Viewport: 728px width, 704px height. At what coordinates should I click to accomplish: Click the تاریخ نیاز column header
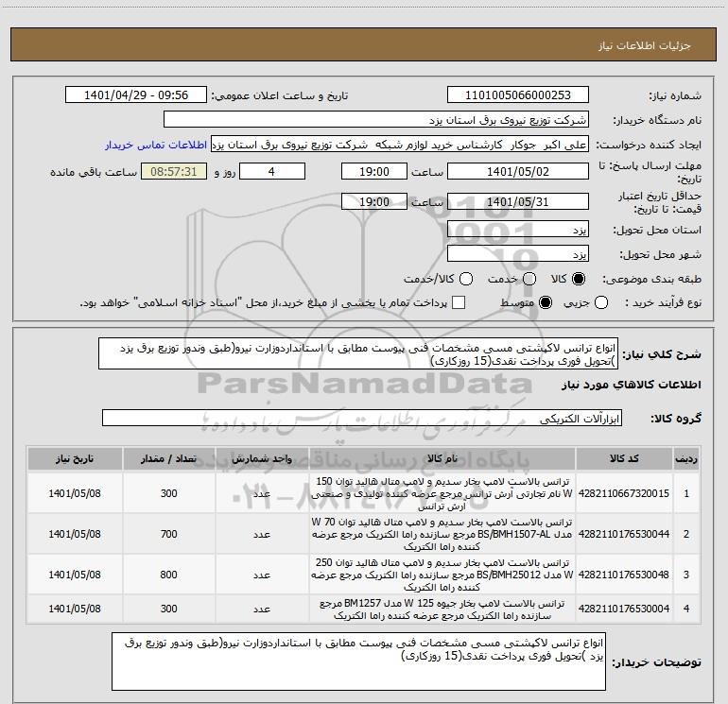coord(75,458)
